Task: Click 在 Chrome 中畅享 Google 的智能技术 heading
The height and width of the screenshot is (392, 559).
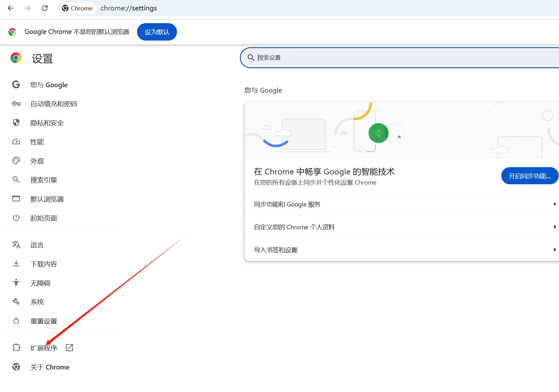Action: click(324, 172)
